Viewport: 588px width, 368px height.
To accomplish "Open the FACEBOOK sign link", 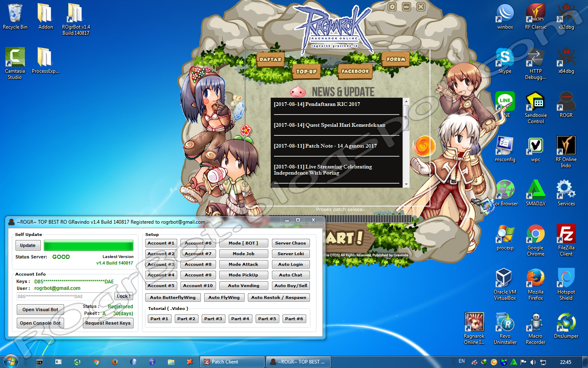I will pos(355,71).
